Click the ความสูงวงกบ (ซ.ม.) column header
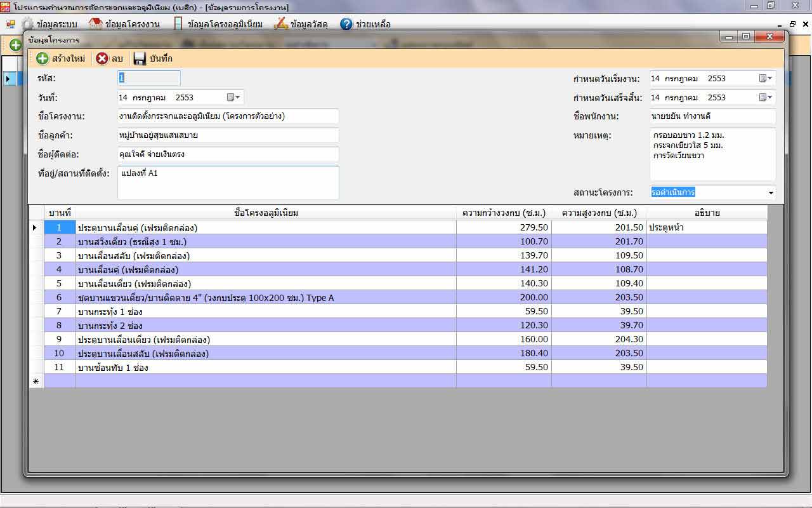 (x=599, y=213)
